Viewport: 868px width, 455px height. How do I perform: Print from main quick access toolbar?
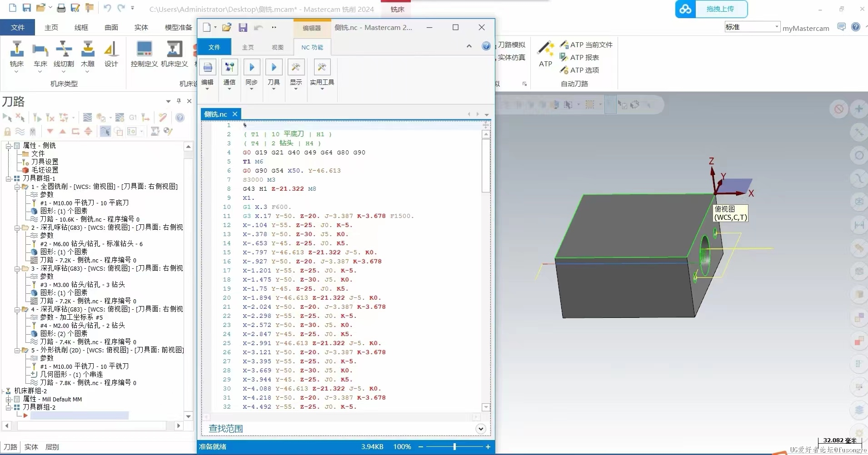pos(61,8)
